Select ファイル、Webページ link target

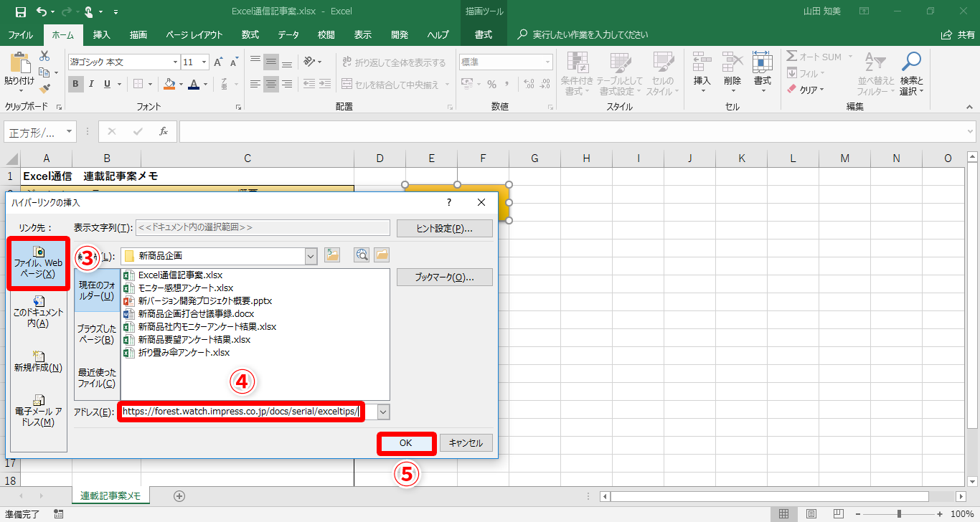(39, 263)
